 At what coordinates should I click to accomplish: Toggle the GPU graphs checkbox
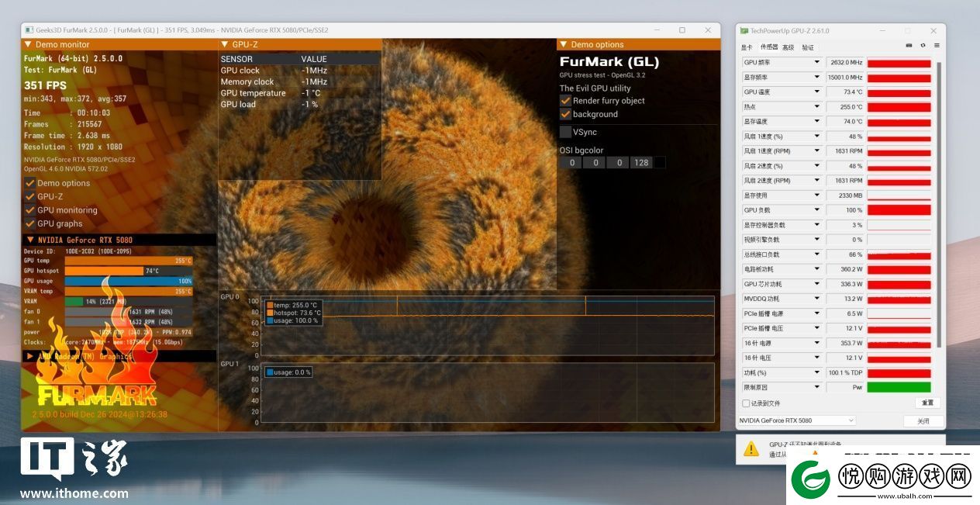[29, 223]
